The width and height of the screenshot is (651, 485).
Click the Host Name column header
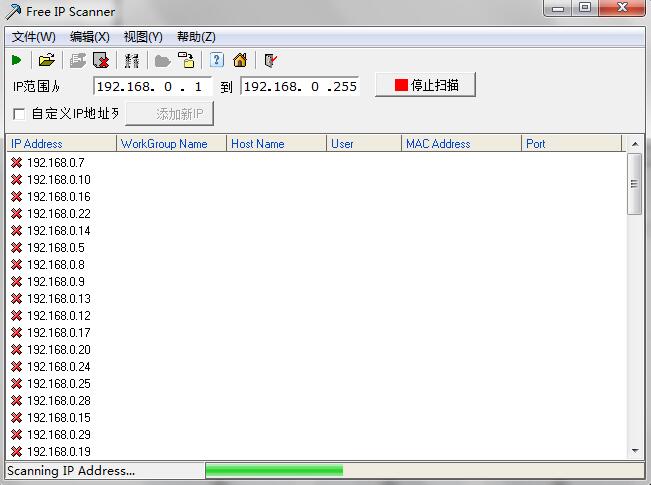click(276, 144)
